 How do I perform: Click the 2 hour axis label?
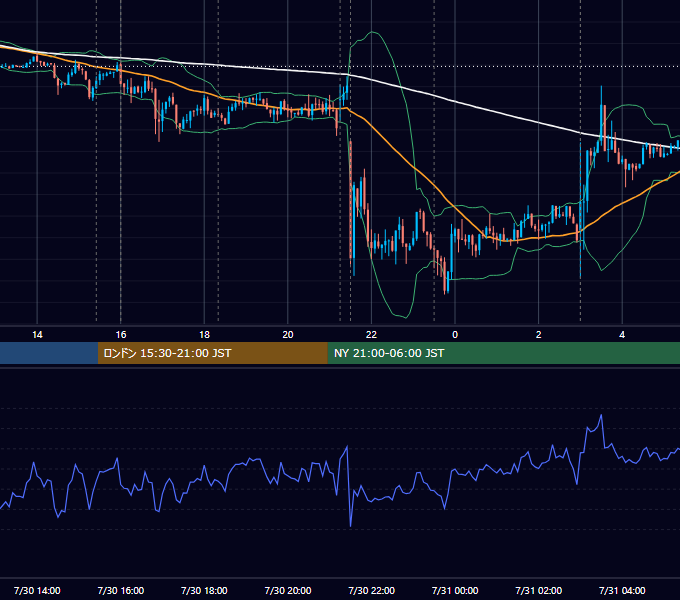point(539,335)
